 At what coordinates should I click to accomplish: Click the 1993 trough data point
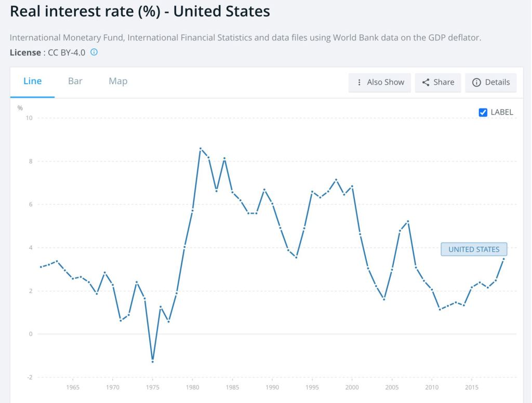[x=296, y=257]
